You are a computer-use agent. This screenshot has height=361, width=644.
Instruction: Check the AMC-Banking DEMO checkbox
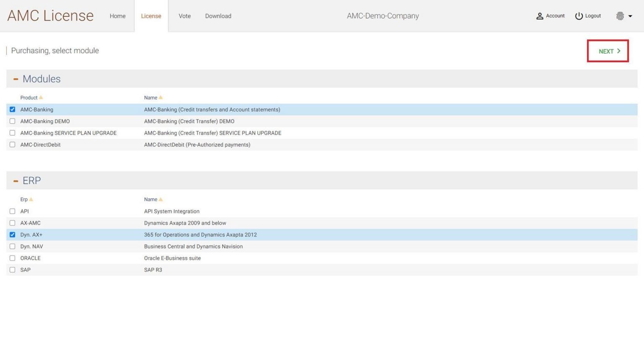point(12,121)
